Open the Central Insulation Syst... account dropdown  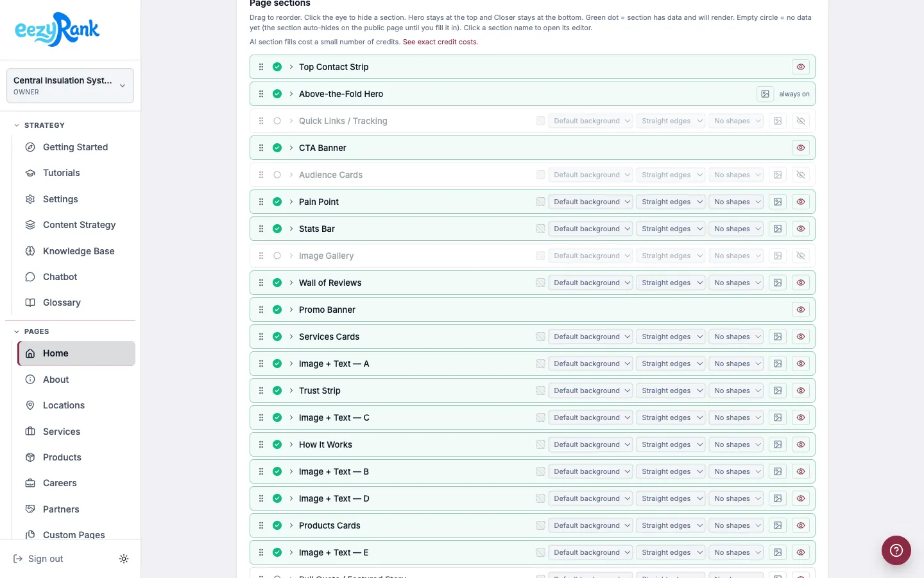click(x=70, y=85)
